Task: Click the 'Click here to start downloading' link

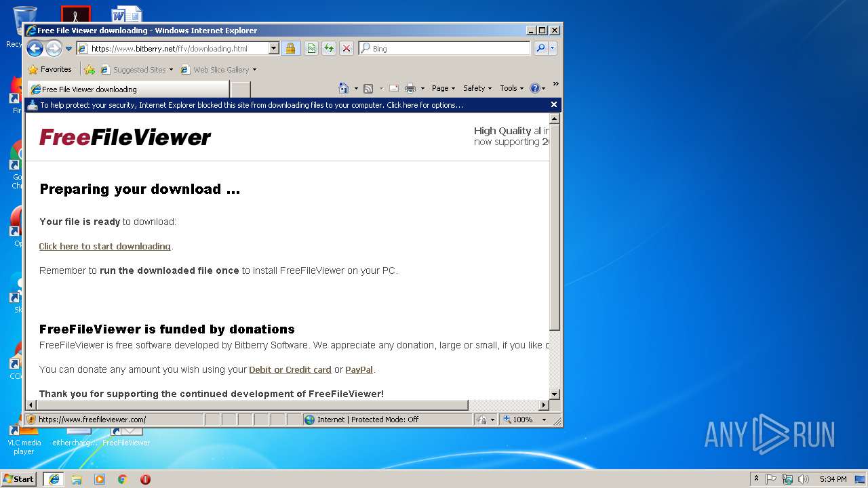Action: (x=104, y=246)
